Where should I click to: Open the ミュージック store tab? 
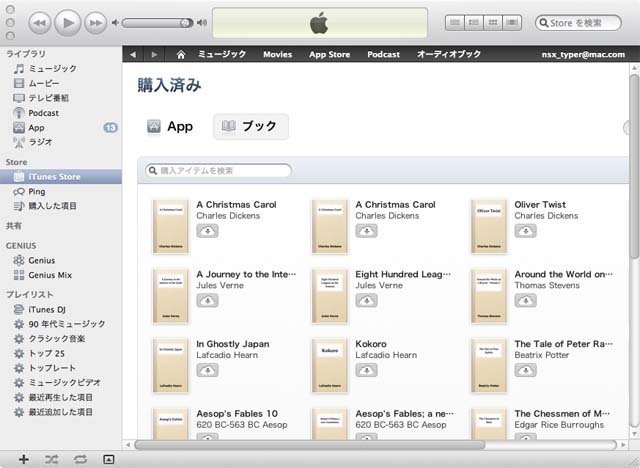pos(222,54)
